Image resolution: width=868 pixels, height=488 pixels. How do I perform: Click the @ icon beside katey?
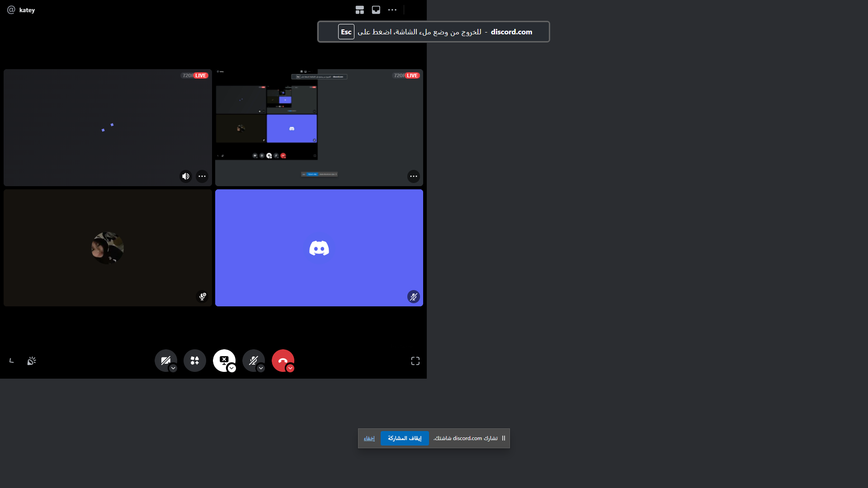pos(11,10)
